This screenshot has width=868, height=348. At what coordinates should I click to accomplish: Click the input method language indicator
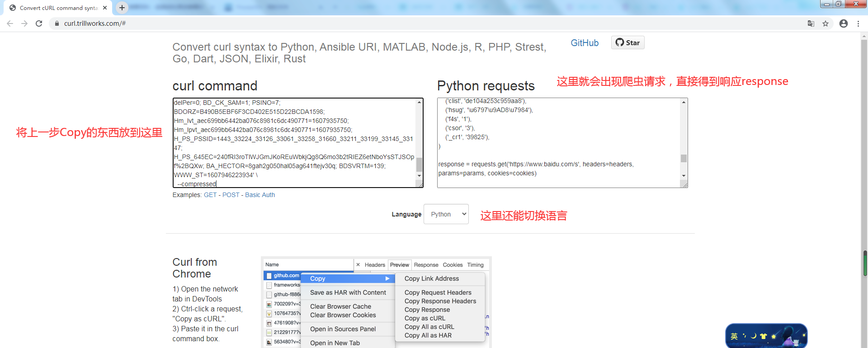click(734, 336)
